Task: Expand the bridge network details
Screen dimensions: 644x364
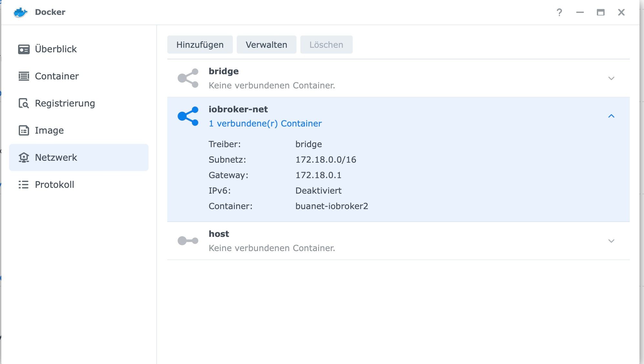Action: tap(611, 78)
